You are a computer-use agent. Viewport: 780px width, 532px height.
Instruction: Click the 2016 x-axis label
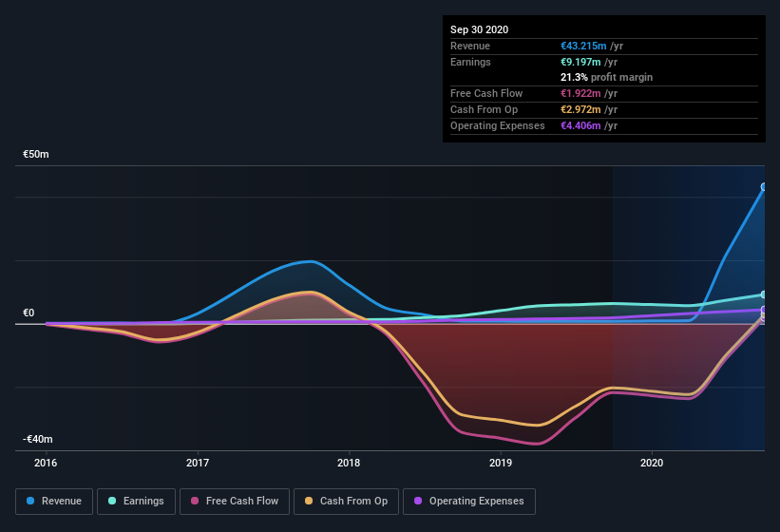click(46, 463)
